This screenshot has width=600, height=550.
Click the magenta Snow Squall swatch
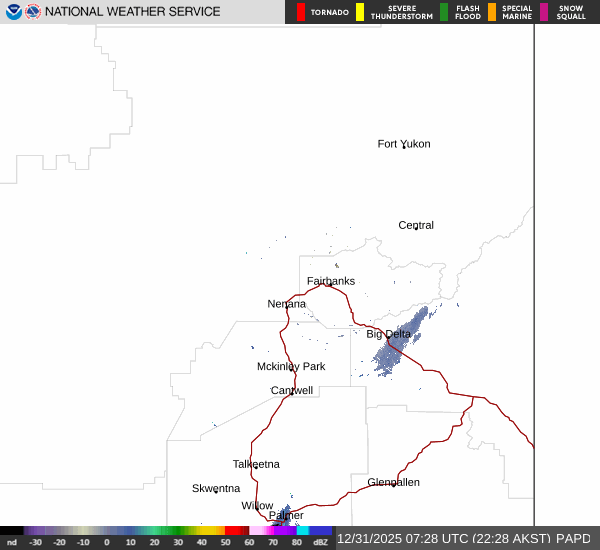coord(544,12)
